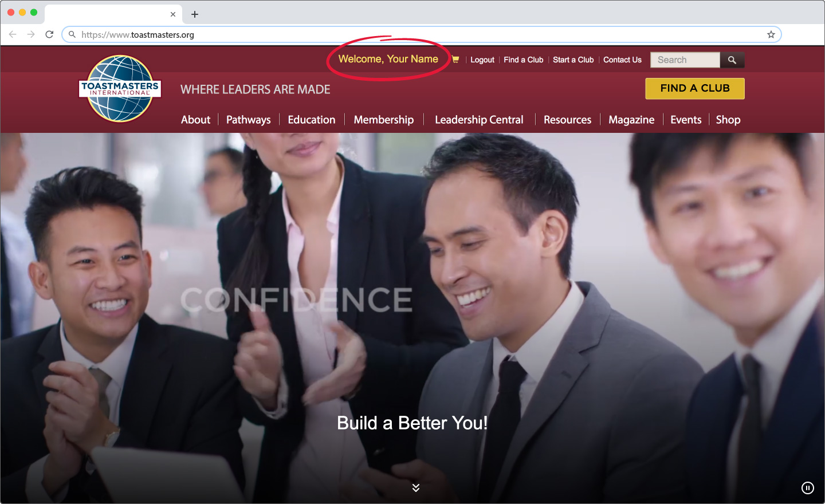The width and height of the screenshot is (825, 504).
Task: Open the Education menu
Action: point(311,120)
